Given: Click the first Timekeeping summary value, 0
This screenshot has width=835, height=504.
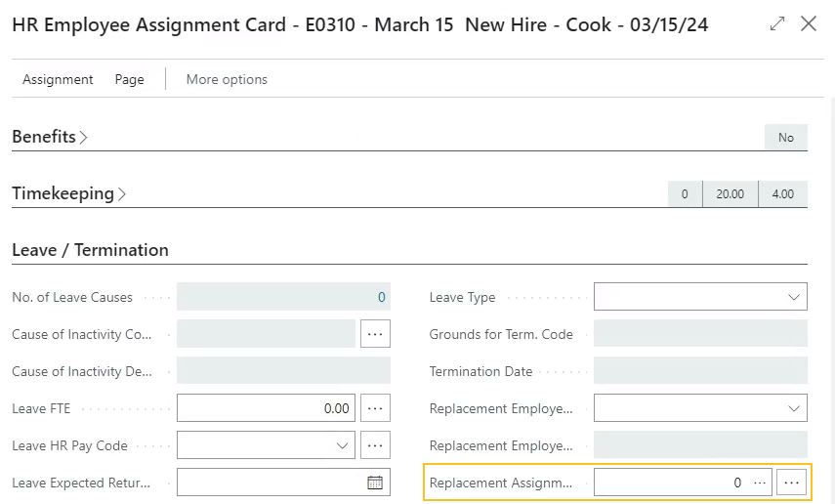Looking at the screenshot, I should tap(685, 194).
